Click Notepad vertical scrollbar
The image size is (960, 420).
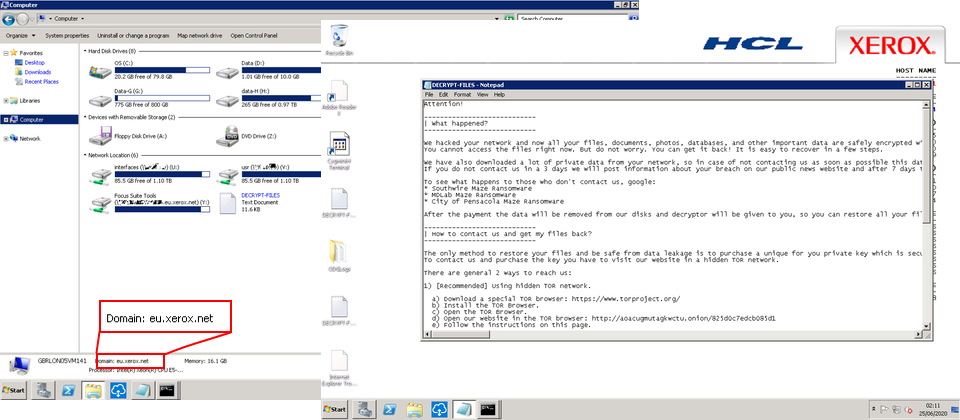[x=928, y=216]
